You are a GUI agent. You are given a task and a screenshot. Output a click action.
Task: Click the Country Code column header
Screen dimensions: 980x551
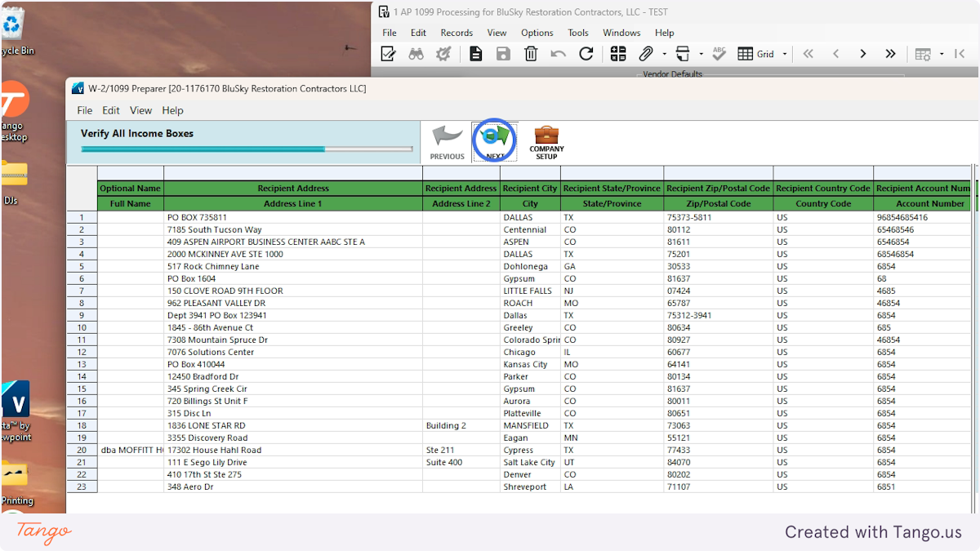pos(823,204)
